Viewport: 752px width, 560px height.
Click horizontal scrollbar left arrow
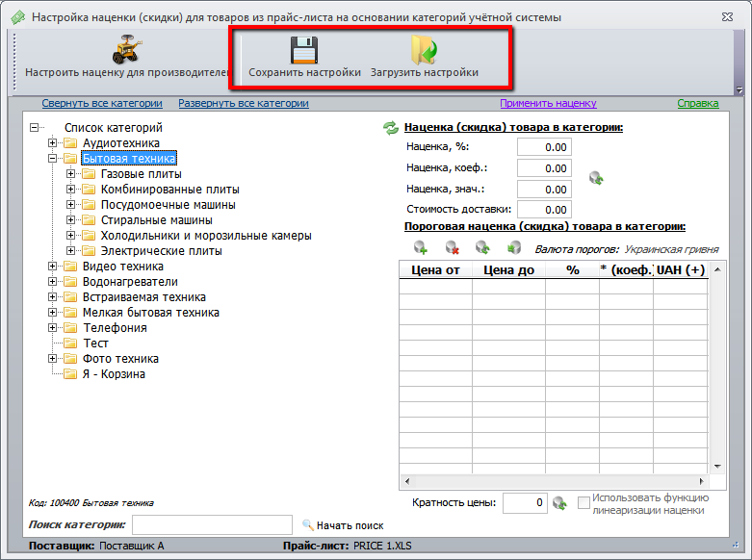pos(407,481)
